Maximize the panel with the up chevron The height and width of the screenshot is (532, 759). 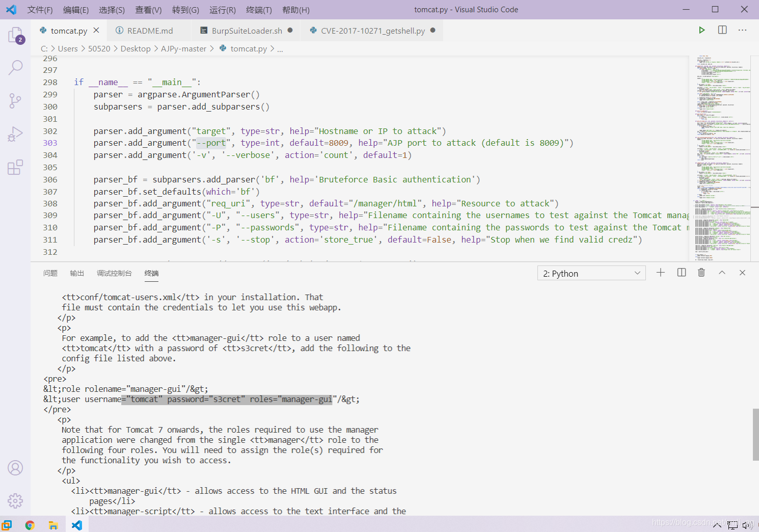(x=722, y=273)
